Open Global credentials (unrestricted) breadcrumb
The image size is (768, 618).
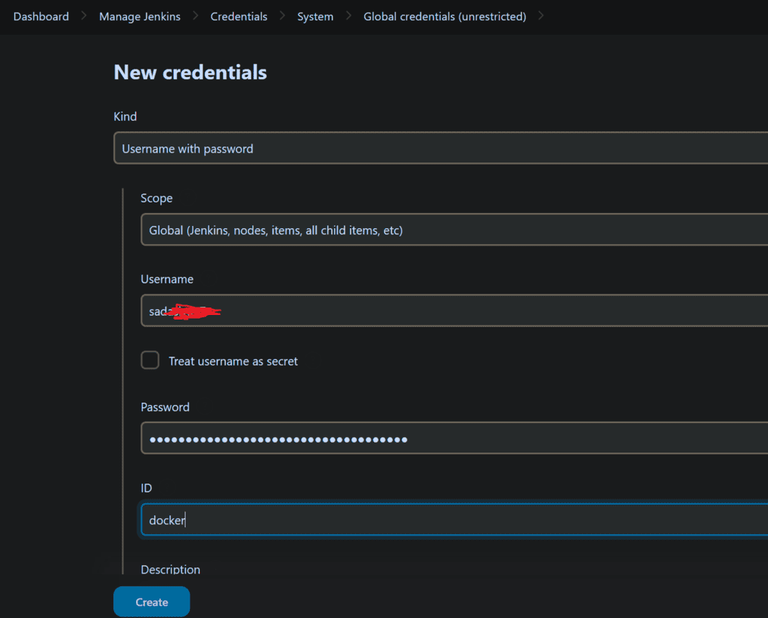(444, 16)
